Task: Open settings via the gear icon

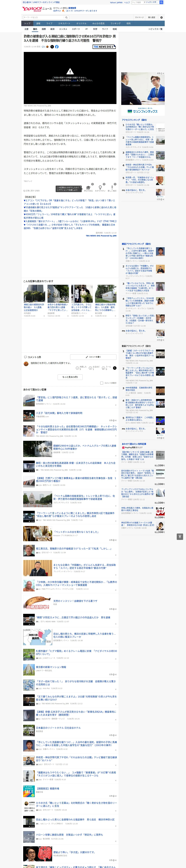Action: [161, 18]
